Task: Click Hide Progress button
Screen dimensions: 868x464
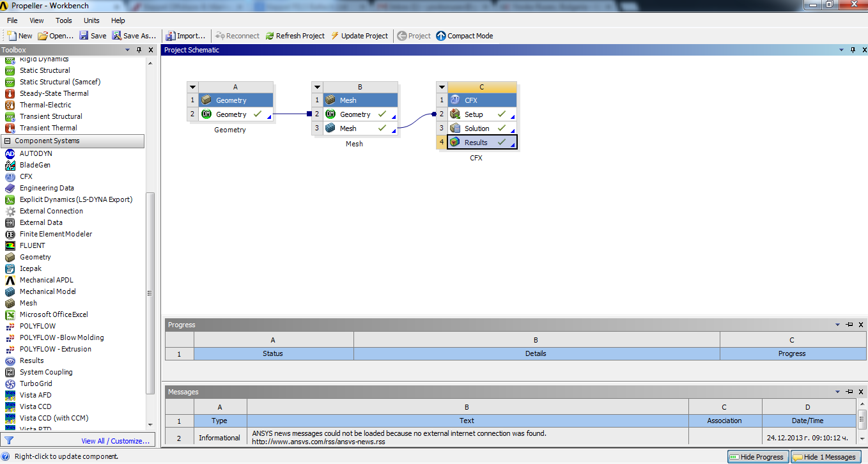Action: click(x=758, y=457)
